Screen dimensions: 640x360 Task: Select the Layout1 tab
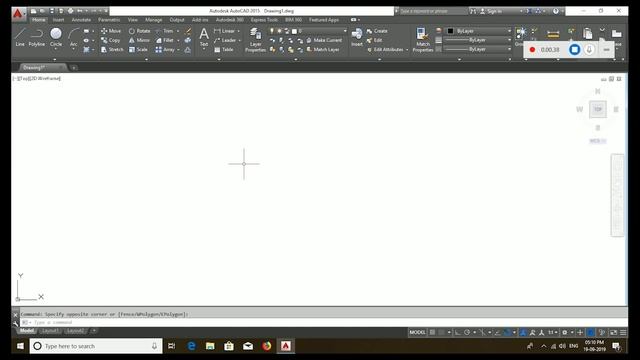tap(50, 331)
